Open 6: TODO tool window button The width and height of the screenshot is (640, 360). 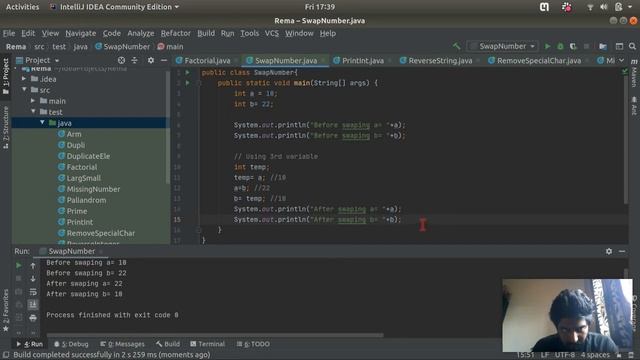coord(253,344)
